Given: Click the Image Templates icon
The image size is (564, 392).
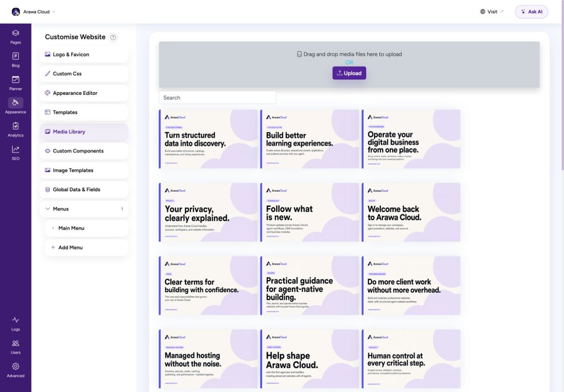Looking at the screenshot, I should [x=47, y=170].
